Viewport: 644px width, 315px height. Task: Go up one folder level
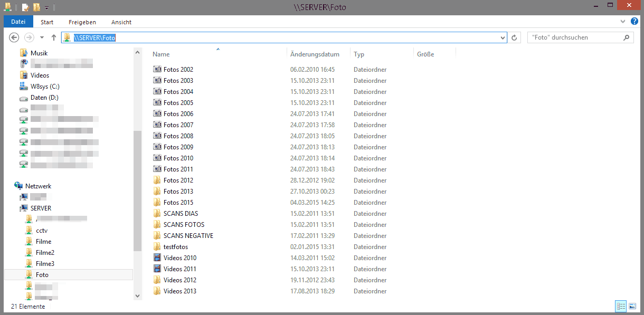[54, 37]
